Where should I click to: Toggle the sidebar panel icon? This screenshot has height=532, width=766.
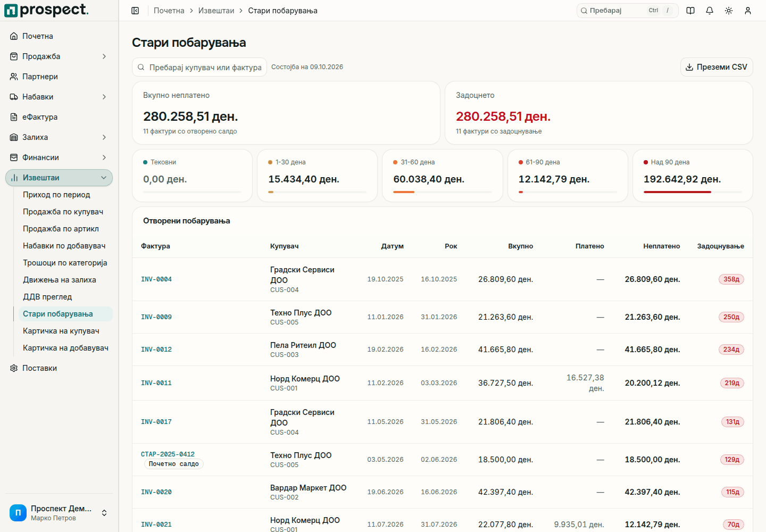coord(135,11)
